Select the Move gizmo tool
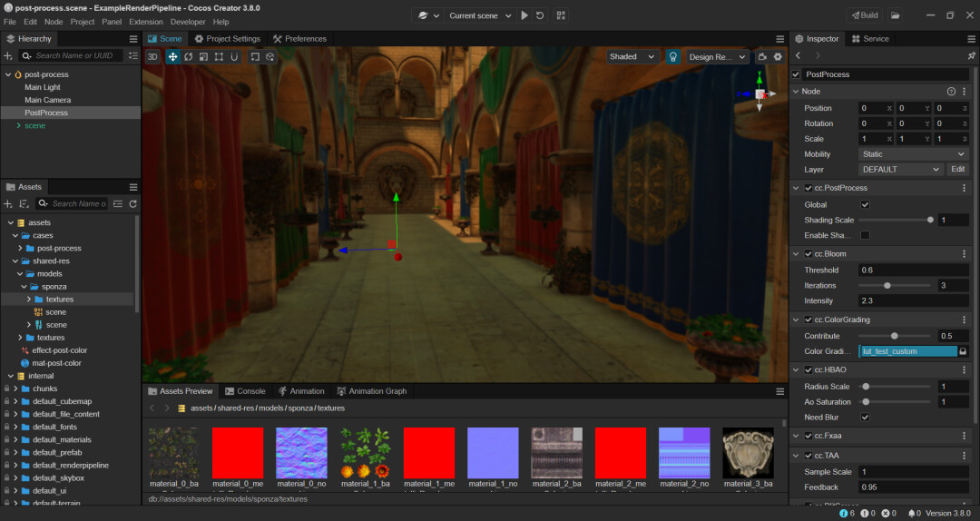 click(x=172, y=56)
